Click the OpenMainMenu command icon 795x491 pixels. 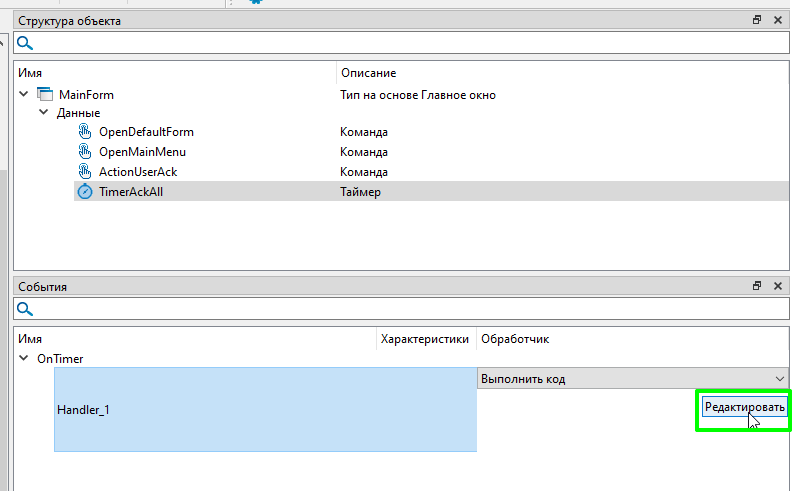tap(84, 151)
